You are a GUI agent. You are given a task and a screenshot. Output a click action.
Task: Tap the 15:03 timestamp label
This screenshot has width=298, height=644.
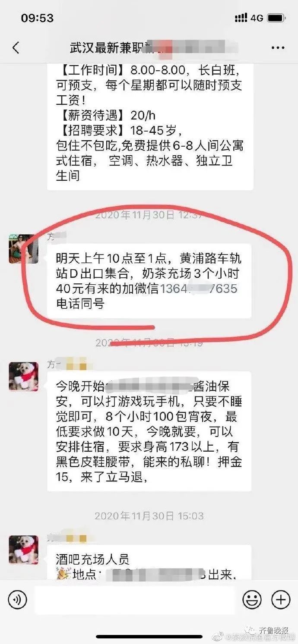[x=149, y=516]
